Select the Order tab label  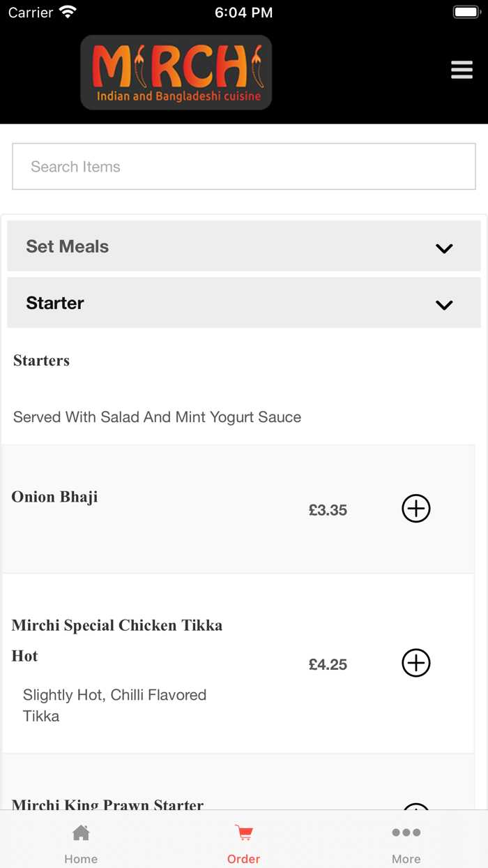[243, 858]
